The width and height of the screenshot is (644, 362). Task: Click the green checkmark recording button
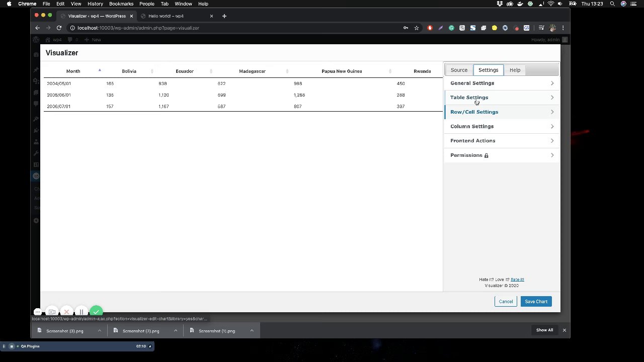pos(96,312)
